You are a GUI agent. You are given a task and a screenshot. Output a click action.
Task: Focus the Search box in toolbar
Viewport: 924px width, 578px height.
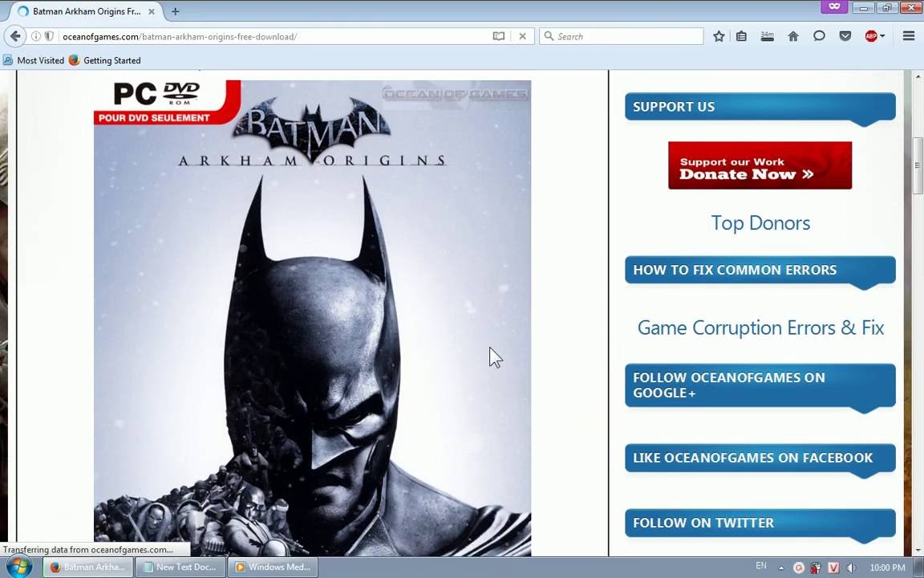click(x=621, y=37)
